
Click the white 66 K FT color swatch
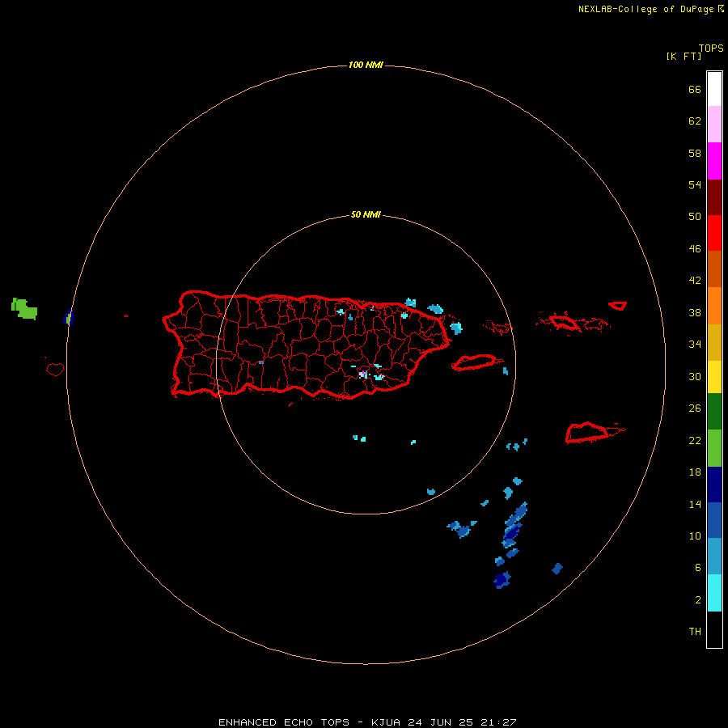click(x=714, y=89)
